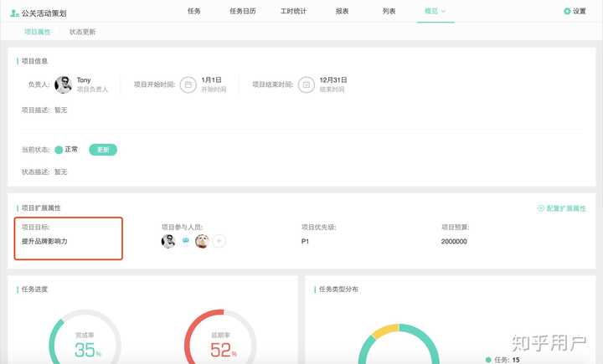Image resolution: width=603 pixels, height=364 pixels.
Task: Switch to the 状态更新 sub-tab
Action: (82, 32)
